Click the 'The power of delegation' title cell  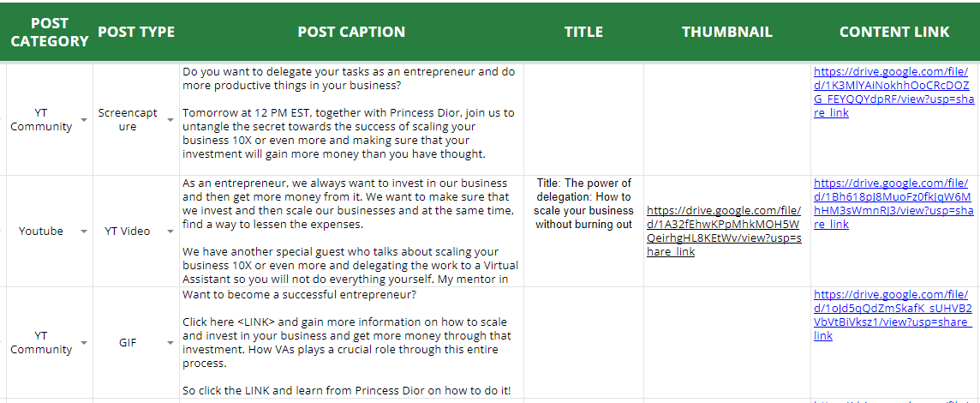[583, 204]
